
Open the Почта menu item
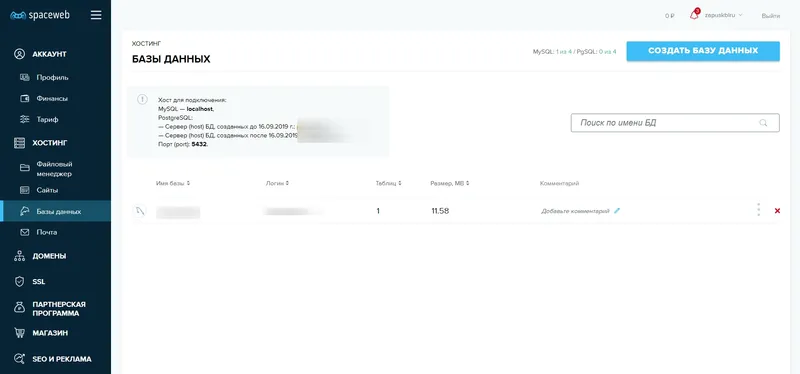click(46, 232)
